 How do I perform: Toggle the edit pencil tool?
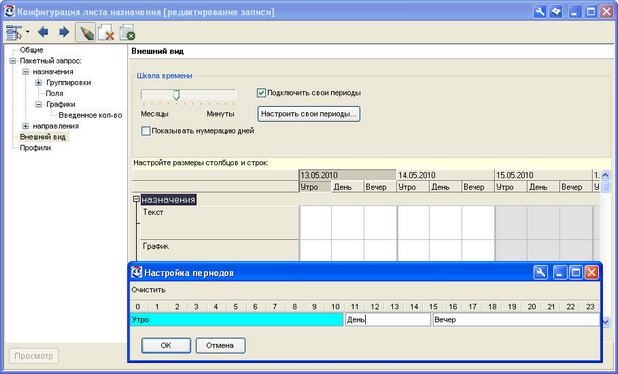[85, 32]
